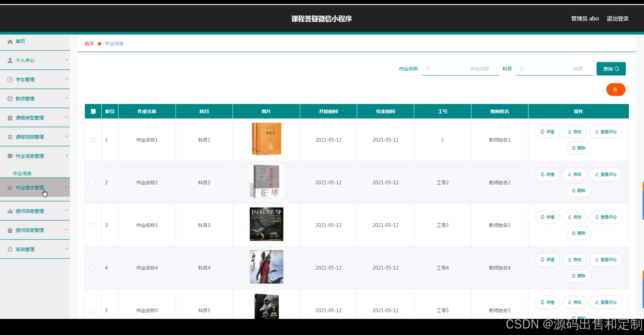Click the 提问信息管理 bar chart icon

10,211
